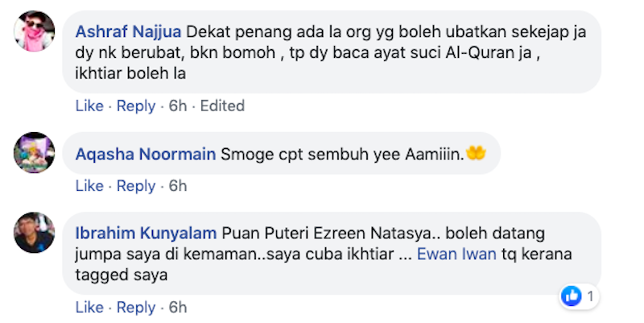Click the 6h timestamp on Ibrahim's comment

pyautogui.click(x=177, y=308)
